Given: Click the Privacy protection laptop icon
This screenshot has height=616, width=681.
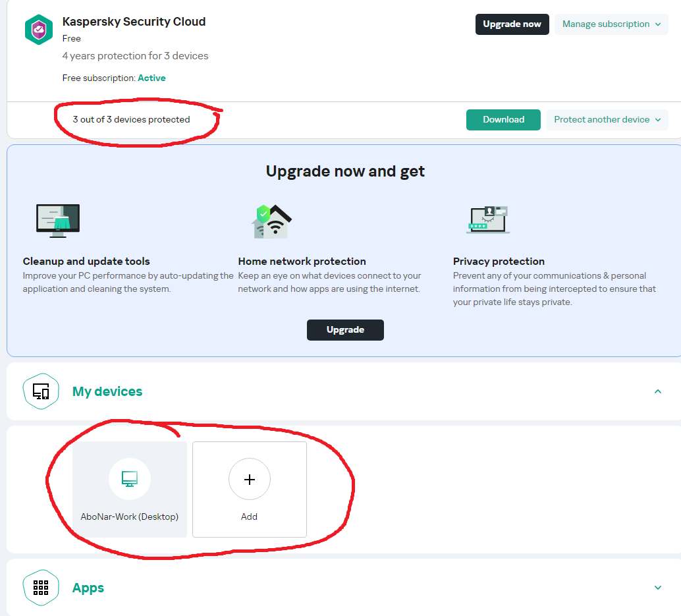Looking at the screenshot, I should click(488, 220).
